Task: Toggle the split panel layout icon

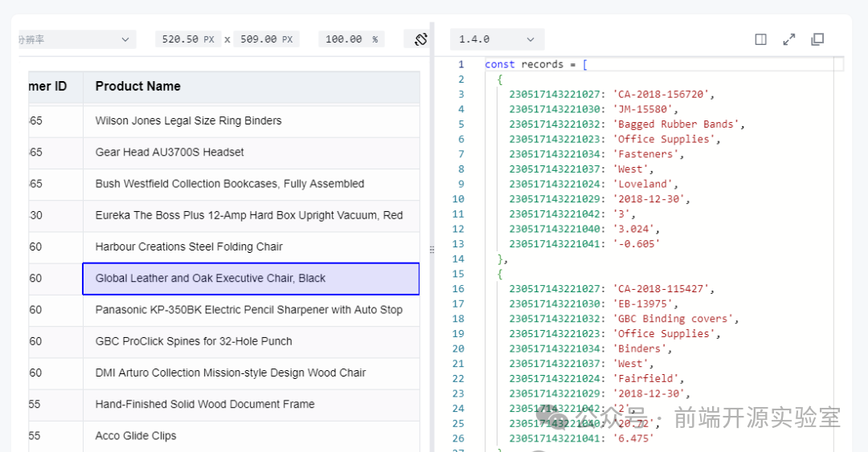Action: pyautogui.click(x=760, y=39)
